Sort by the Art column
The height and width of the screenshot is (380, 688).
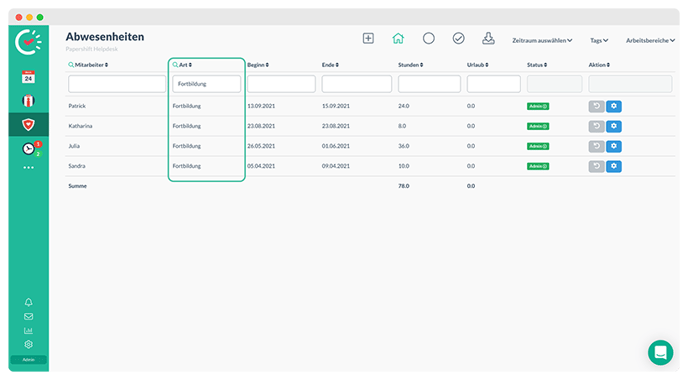(185, 65)
